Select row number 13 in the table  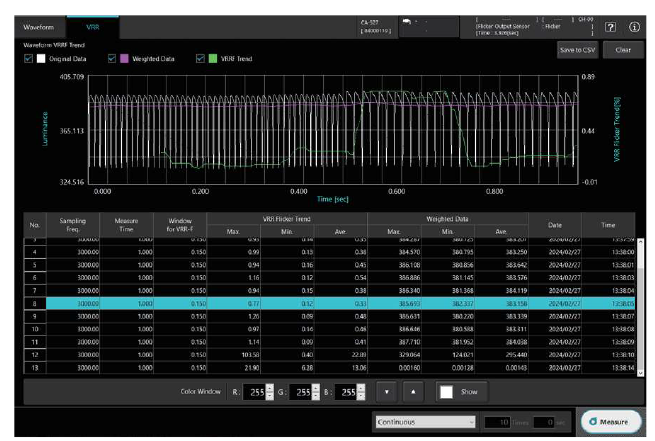[330, 368]
